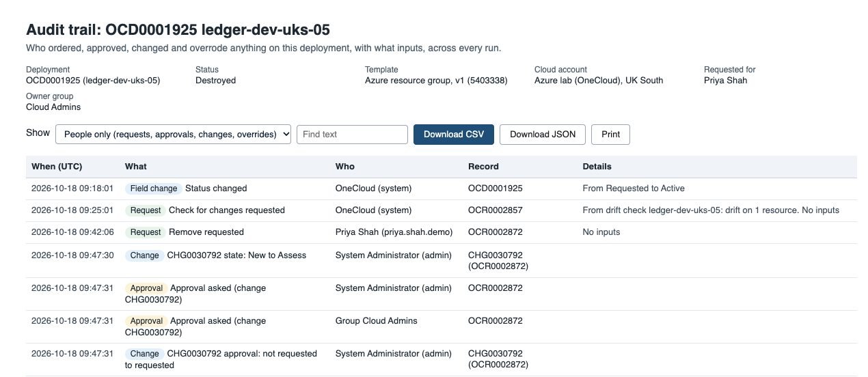Open the Show filter dropdown
This screenshot has width=868, height=377.
[x=173, y=135]
